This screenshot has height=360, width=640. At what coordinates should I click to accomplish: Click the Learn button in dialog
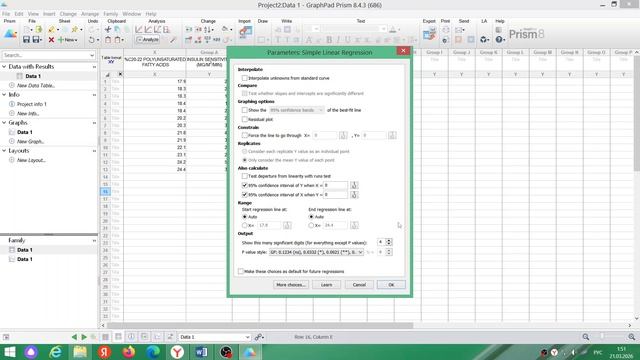coord(327,284)
